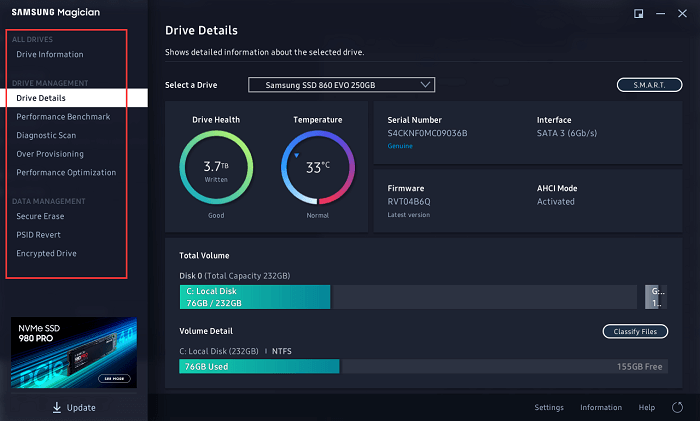
Task: Click the NVMe SSD 980 PRO banner
Action: [74, 354]
